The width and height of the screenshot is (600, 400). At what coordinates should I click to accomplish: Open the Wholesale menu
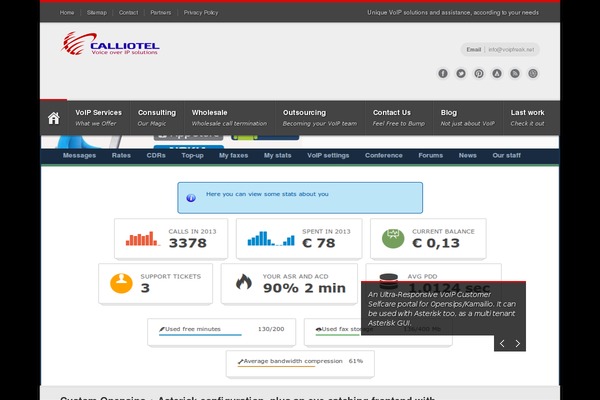pyautogui.click(x=229, y=118)
